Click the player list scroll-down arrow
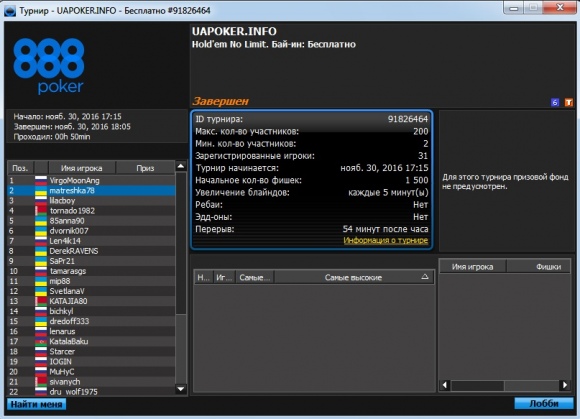This screenshot has width=580, height=419. (x=181, y=389)
